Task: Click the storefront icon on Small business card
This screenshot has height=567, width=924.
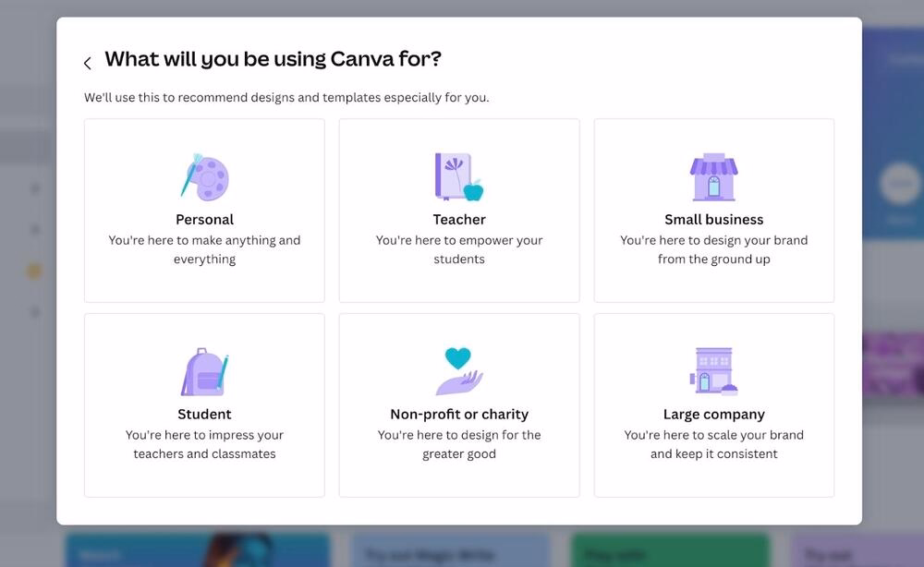Action: [713, 177]
